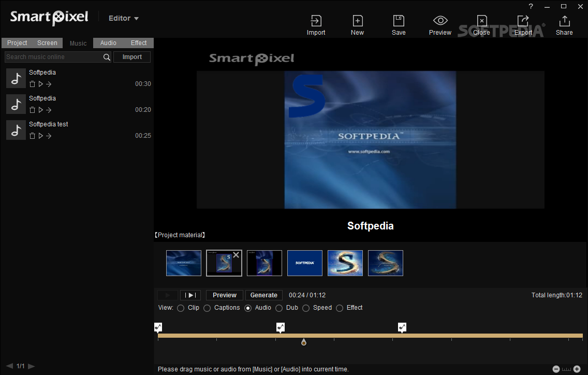Delete the 00:20 Softpedia music track
Screen dimensions: 588x375
click(32, 110)
